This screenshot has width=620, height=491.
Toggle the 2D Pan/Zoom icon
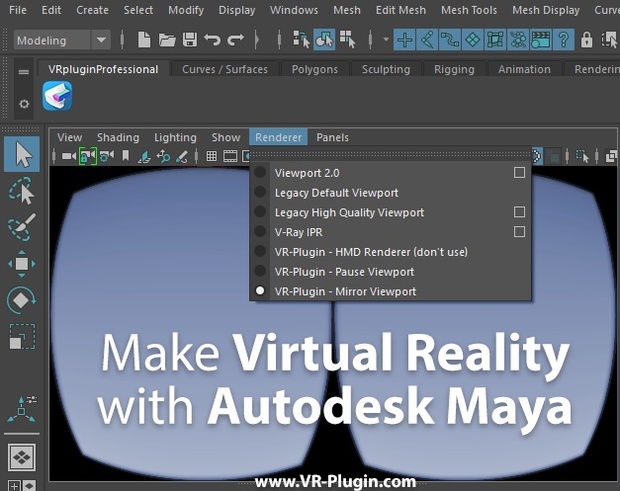[x=163, y=156]
